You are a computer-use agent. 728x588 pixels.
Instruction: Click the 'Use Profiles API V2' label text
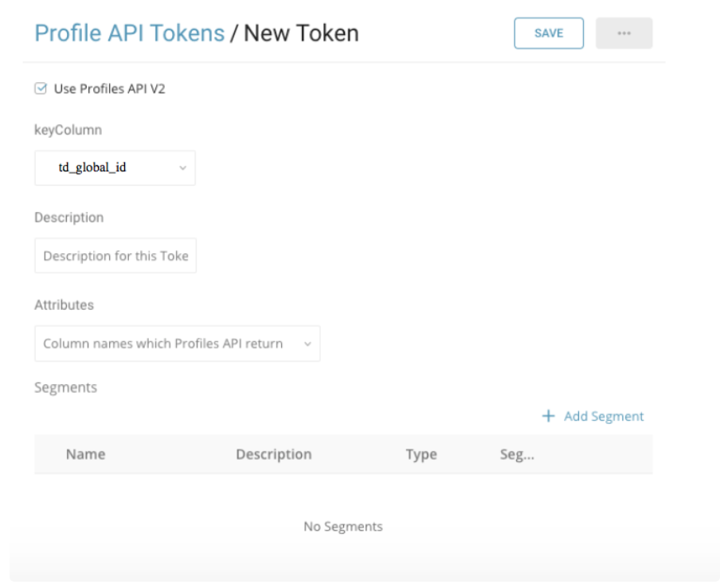click(109, 89)
